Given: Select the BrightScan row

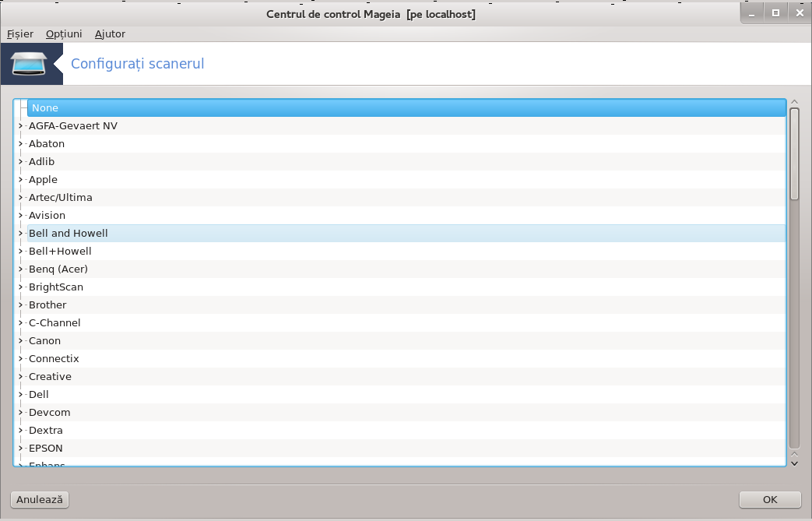Looking at the screenshot, I should click(x=406, y=287).
